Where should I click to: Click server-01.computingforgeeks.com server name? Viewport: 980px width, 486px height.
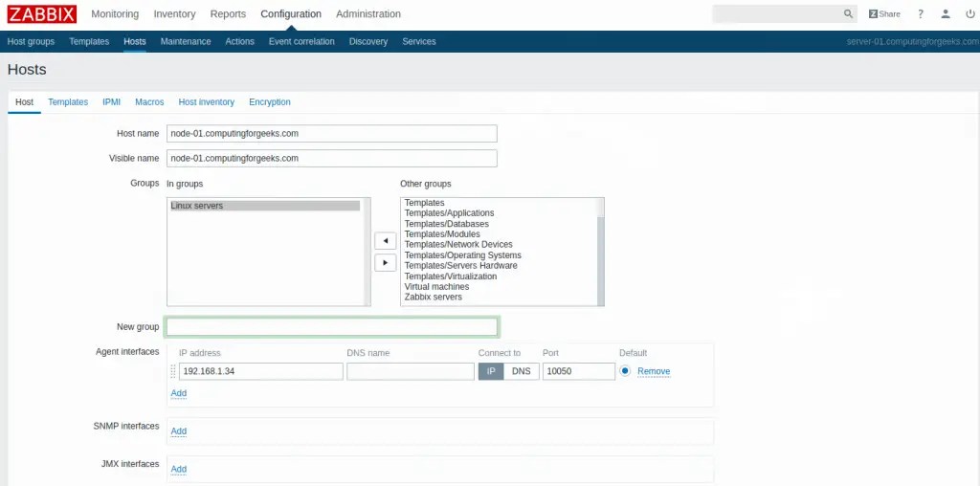[x=913, y=41]
